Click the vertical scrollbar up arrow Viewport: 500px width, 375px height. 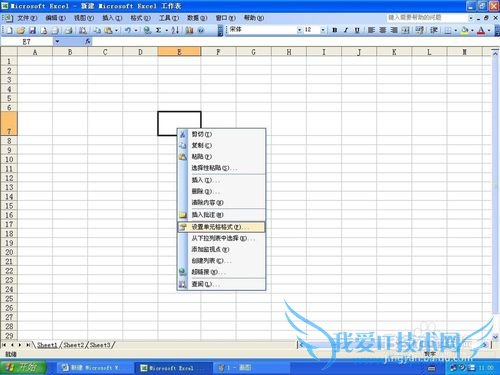pyautogui.click(x=495, y=53)
